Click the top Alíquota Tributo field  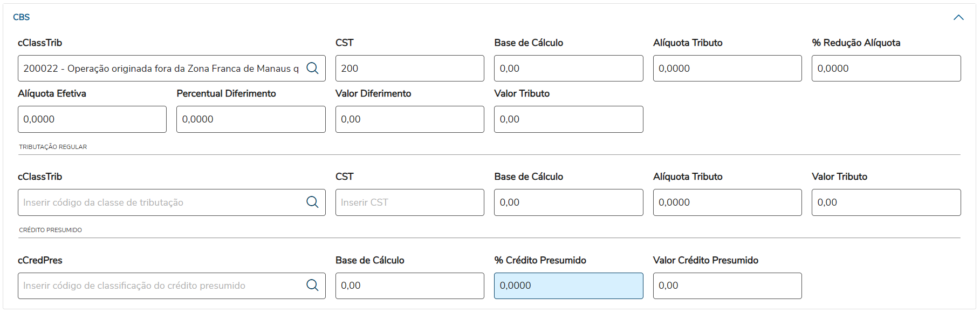tap(727, 69)
